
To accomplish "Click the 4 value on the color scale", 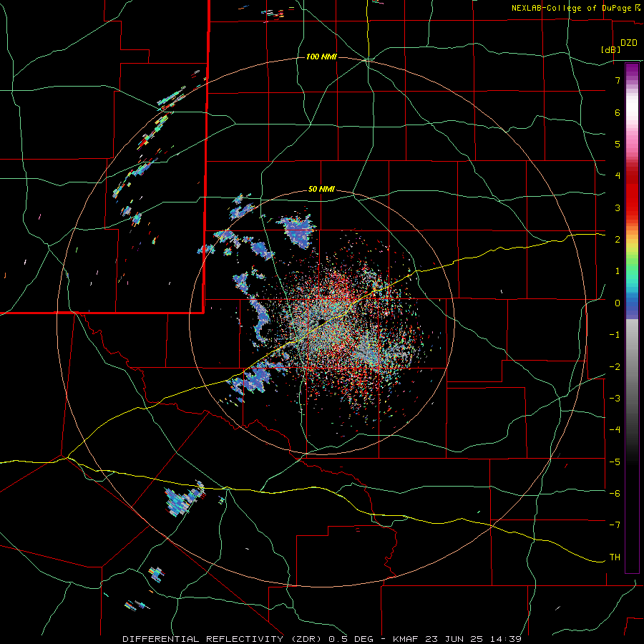I will click(x=618, y=175).
